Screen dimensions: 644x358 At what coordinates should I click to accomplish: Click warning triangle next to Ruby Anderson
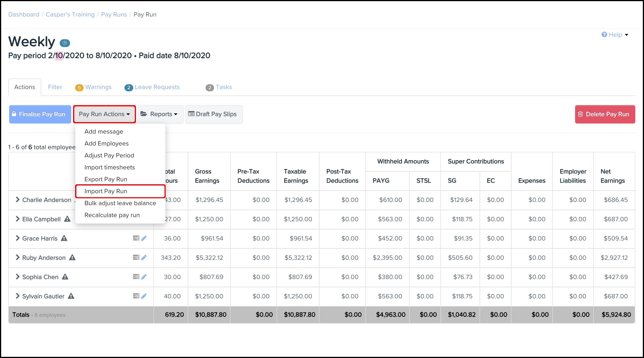coord(72,257)
